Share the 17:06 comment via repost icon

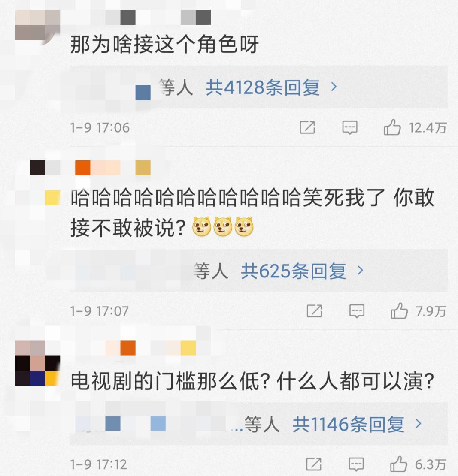tap(307, 127)
